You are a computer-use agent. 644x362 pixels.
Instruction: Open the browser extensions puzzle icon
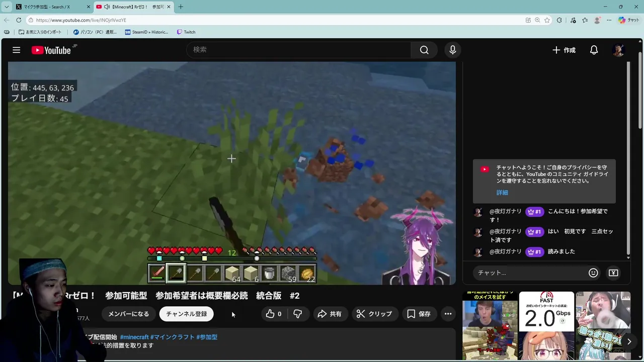click(x=559, y=20)
